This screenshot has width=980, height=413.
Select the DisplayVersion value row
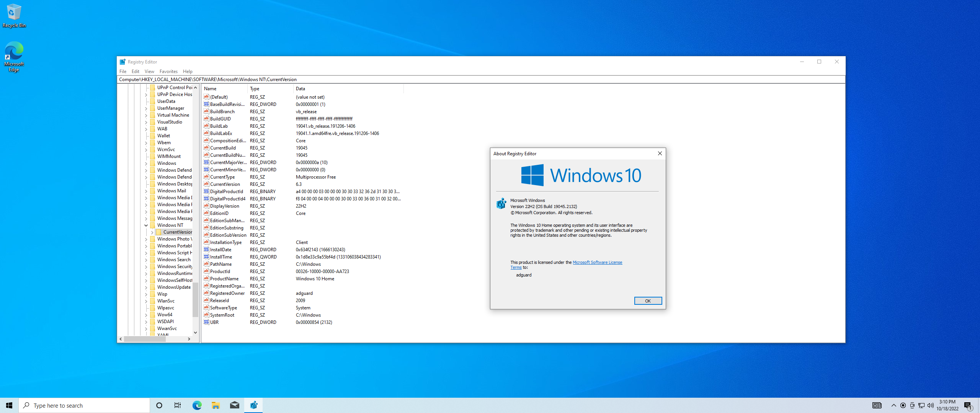click(x=302, y=206)
